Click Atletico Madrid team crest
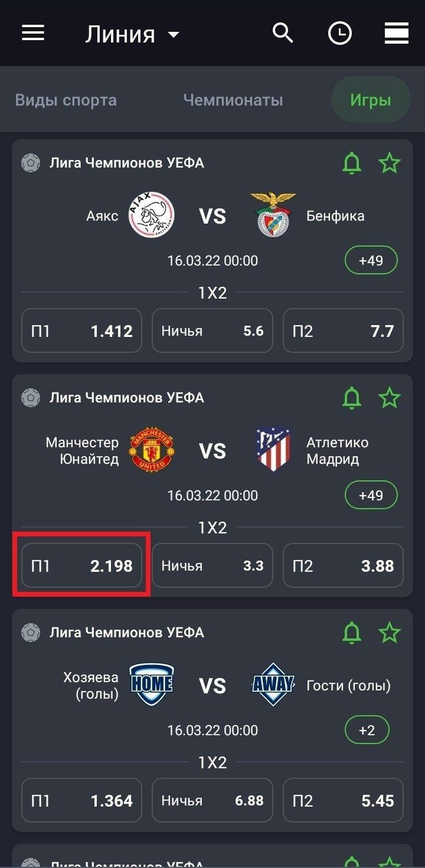Viewport: 425px width, 868px height. click(x=273, y=450)
